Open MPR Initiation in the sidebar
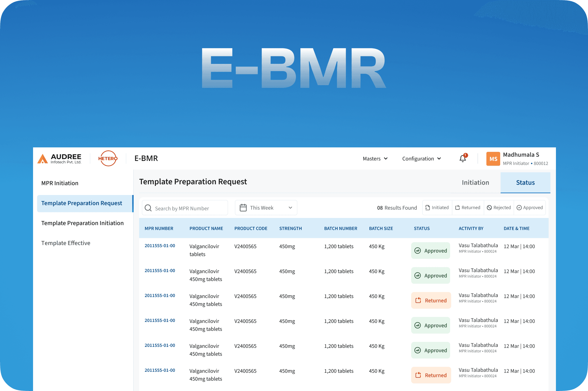The height and width of the screenshot is (391, 588). [60, 183]
